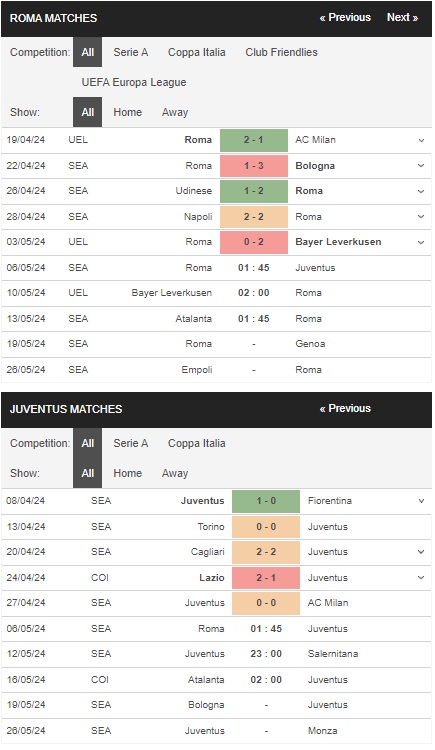Image resolution: width=435 pixels, height=750 pixels.
Task: Expand the Roma vs Bologna match details
Action: click(421, 165)
